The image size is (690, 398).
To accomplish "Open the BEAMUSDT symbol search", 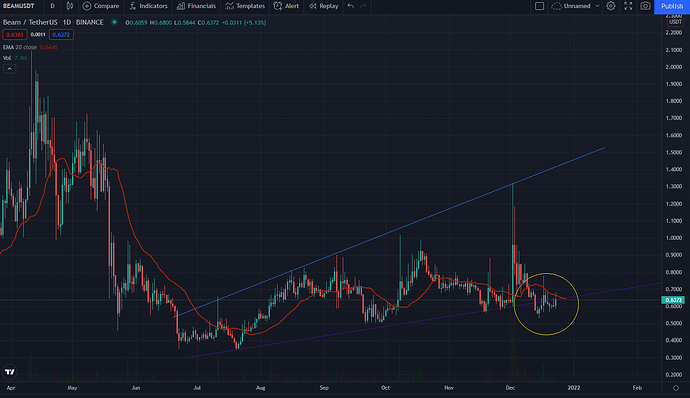I will pos(18,6).
